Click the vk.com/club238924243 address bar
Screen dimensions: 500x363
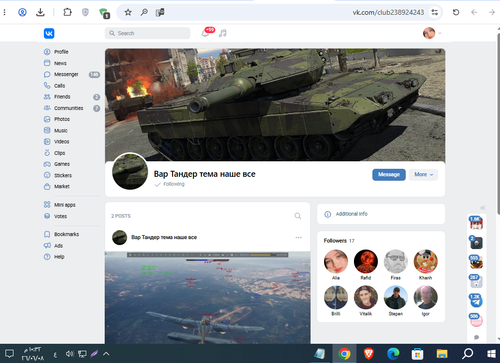coord(388,13)
